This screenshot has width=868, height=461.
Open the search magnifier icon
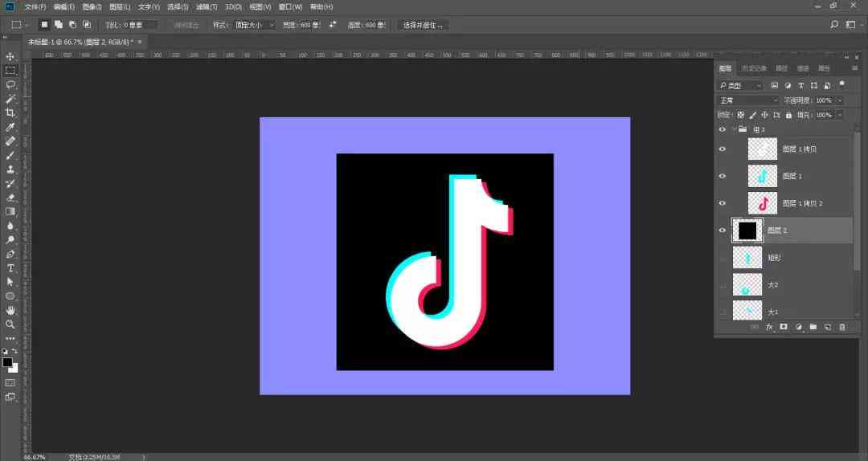pos(834,25)
